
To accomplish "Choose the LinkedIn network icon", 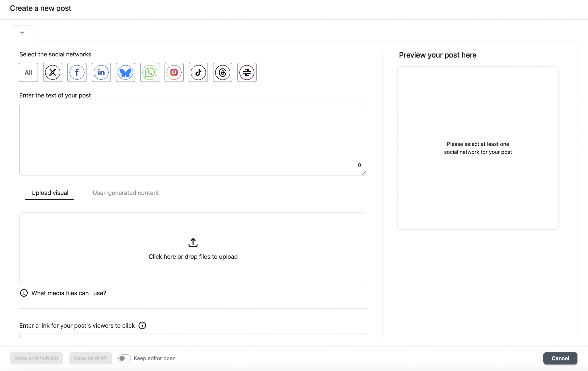I will (101, 72).
